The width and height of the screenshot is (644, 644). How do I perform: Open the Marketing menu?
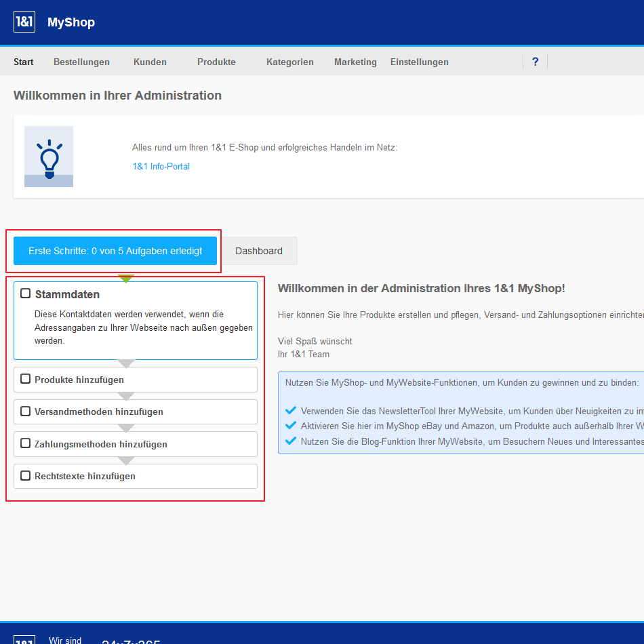[x=355, y=62]
